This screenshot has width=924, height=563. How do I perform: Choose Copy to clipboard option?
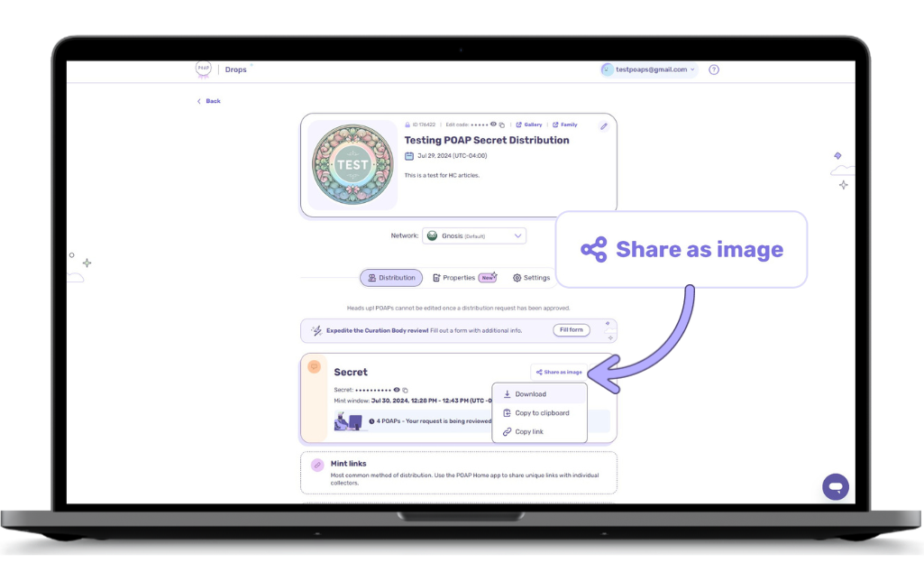541,413
